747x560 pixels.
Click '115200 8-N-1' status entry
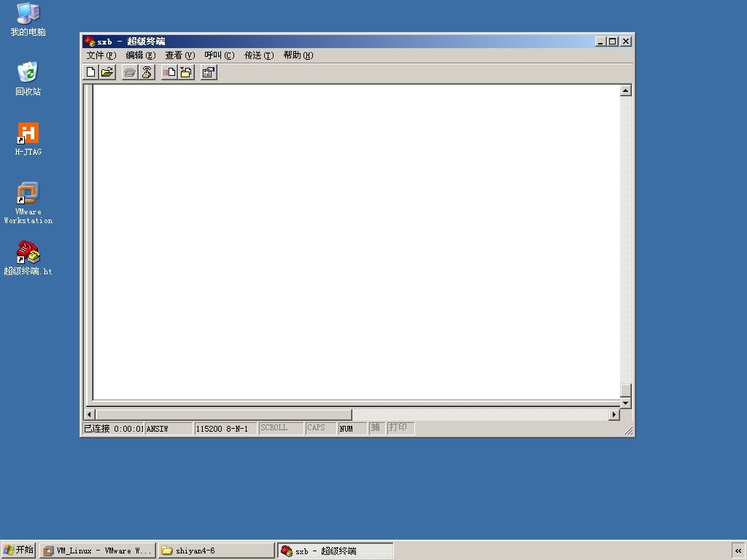tap(225, 428)
